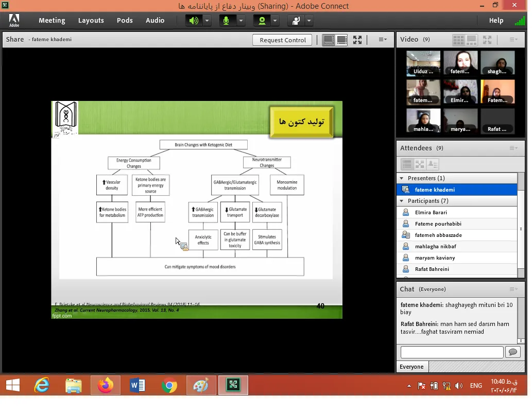Switch Attendees to breakout room view

coord(420,164)
